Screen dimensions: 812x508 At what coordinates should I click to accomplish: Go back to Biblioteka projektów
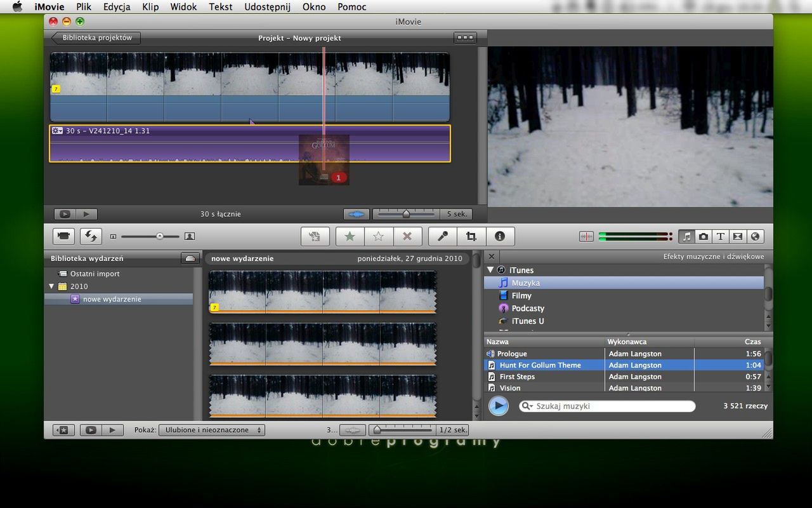pos(96,38)
